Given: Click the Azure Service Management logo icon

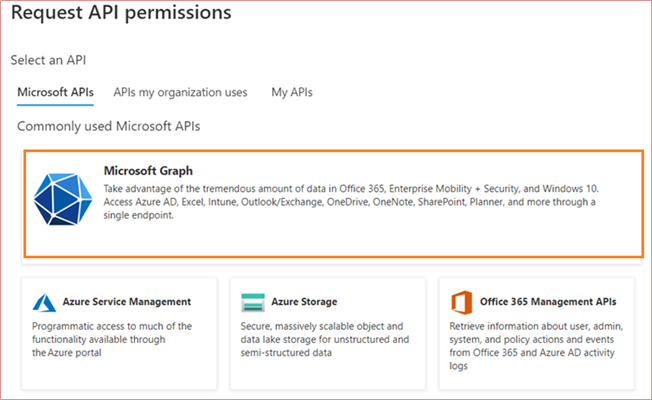Looking at the screenshot, I should pos(44,303).
